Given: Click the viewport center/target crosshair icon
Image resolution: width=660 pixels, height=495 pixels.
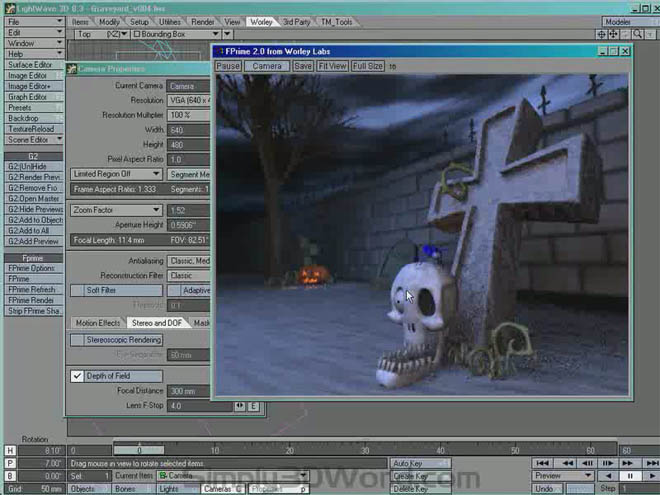Looking at the screenshot, I should pos(601,35).
